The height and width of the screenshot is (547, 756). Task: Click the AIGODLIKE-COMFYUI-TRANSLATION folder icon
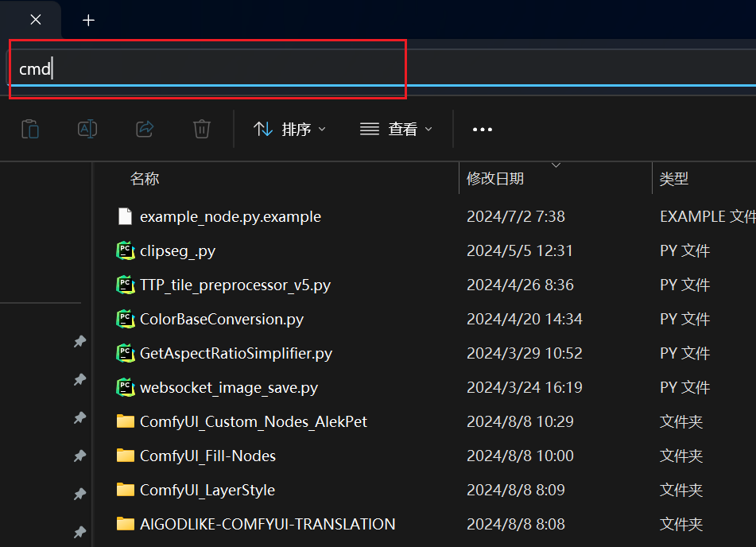(125, 524)
